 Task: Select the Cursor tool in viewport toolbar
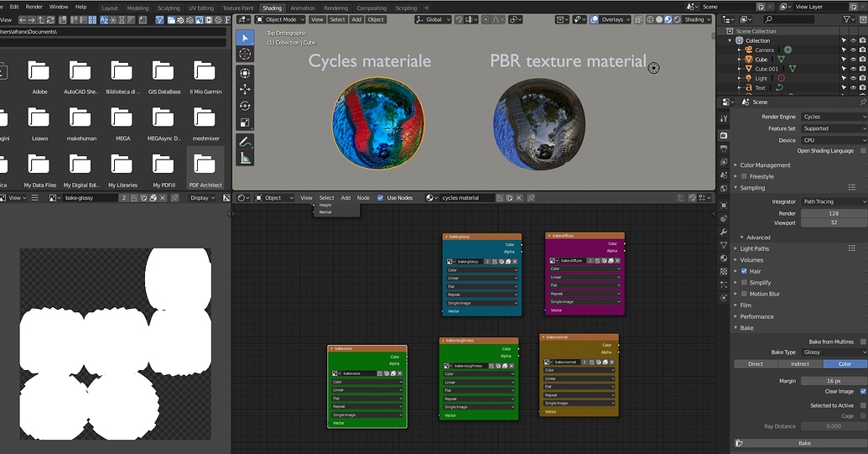pos(245,55)
